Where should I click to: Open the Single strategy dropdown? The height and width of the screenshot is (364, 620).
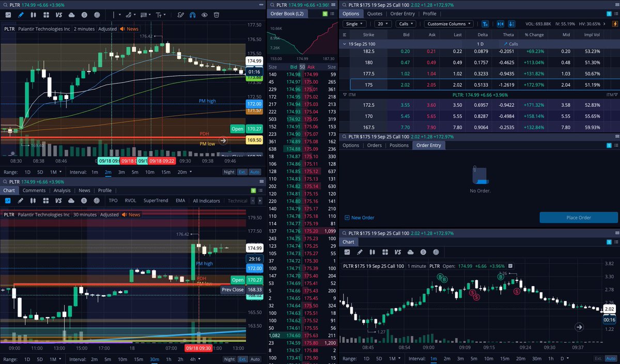coord(354,24)
